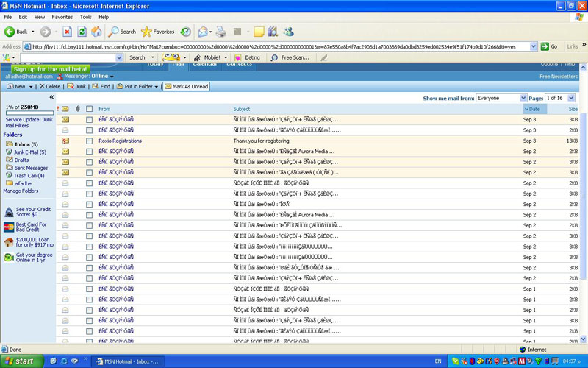Click Sign up for the mail beta banner

click(51, 69)
